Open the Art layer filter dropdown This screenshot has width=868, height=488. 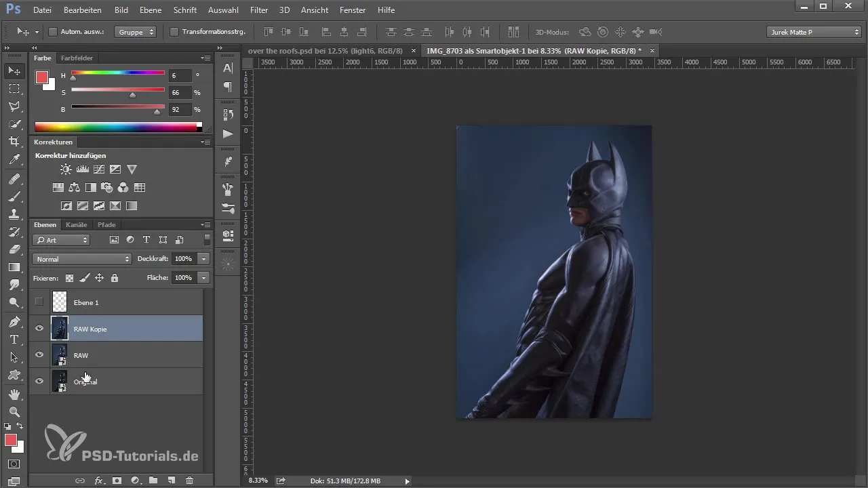[x=61, y=240]
